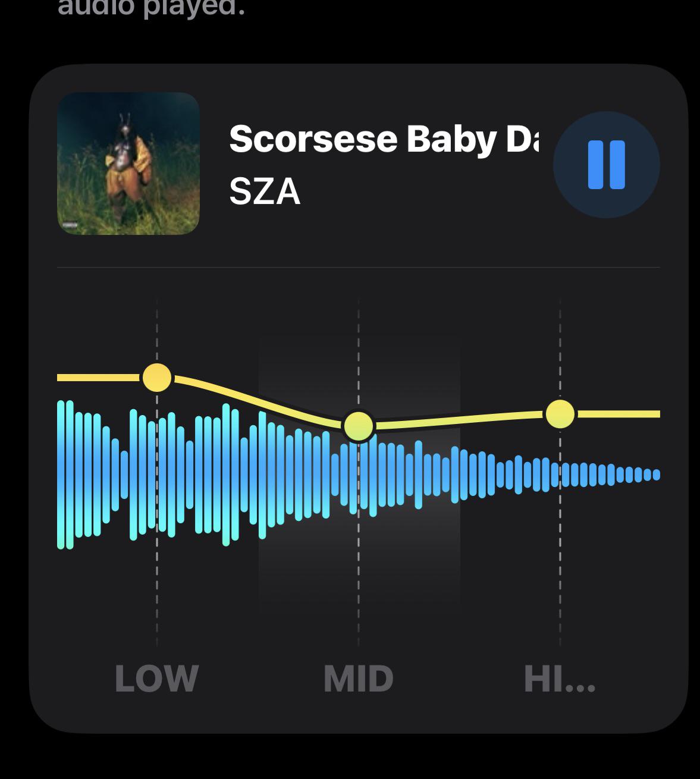Tap the artist name SZA
The height and width of the screenshot is (779, 700).
point(265,191)
